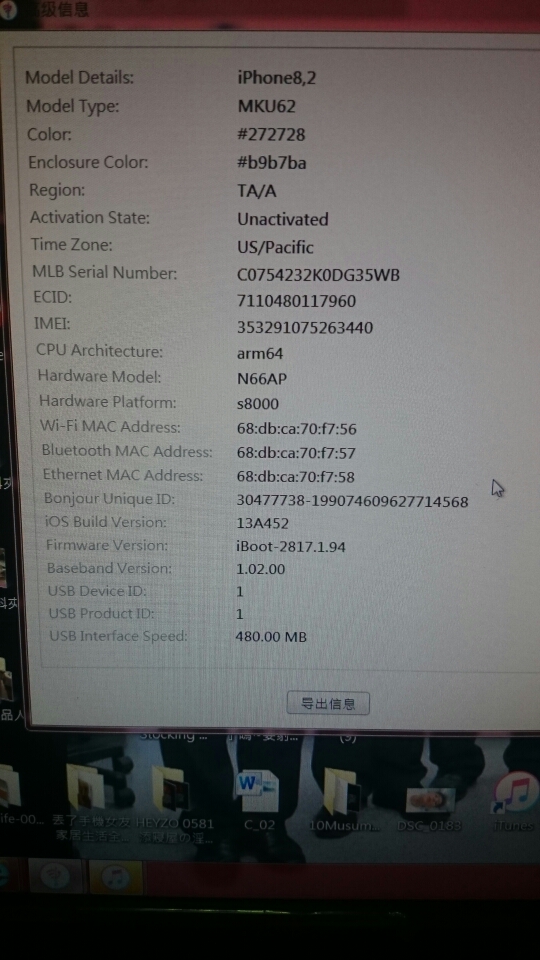Image resolution: width=540 pixels, height=960 pixels.
Task: Open the 丢了手機女友 folder icon
Action: 85,787
